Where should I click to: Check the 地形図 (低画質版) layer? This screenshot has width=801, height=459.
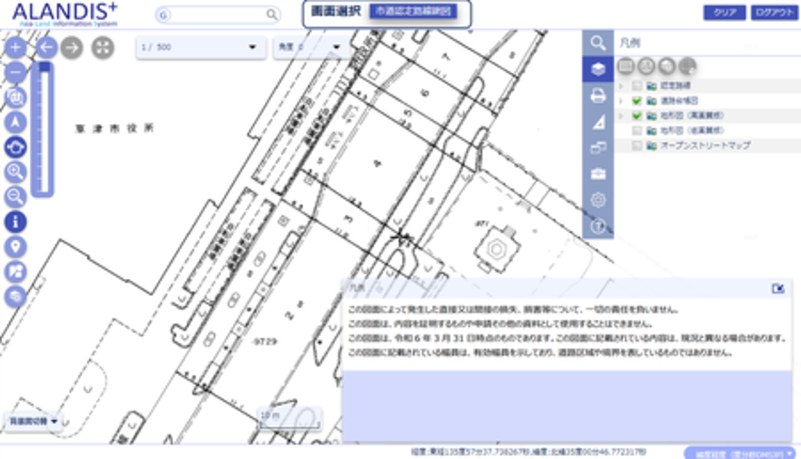point(637,131)
